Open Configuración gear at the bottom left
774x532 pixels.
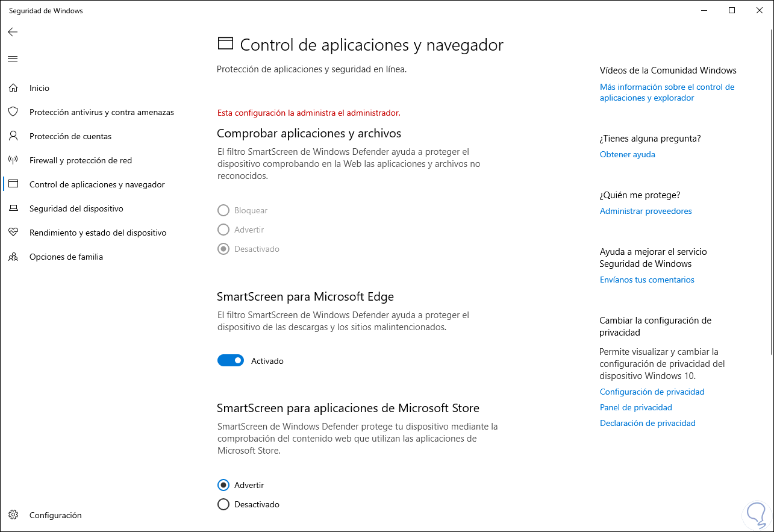[13, 515]
